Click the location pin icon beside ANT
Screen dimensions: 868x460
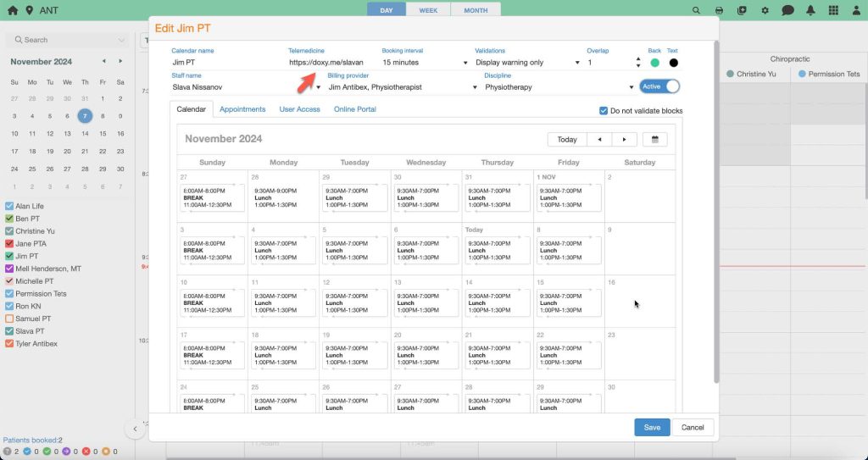(30, 10)
